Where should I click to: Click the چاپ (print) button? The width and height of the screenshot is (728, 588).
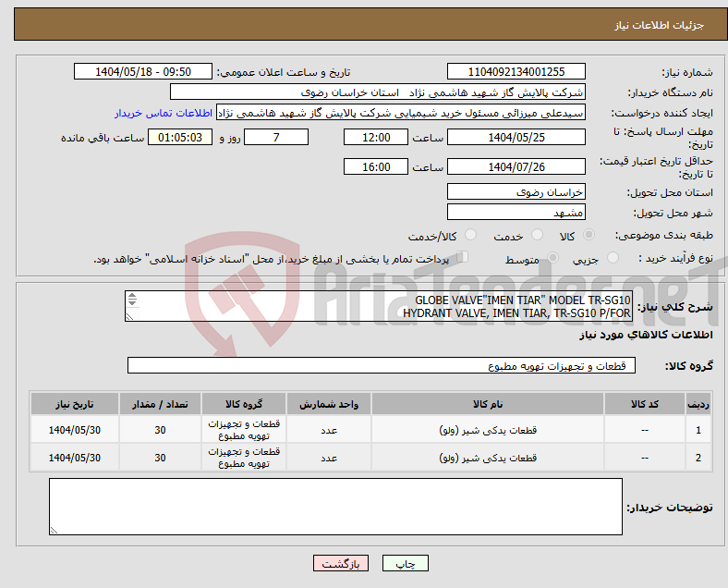coord(405,563)
